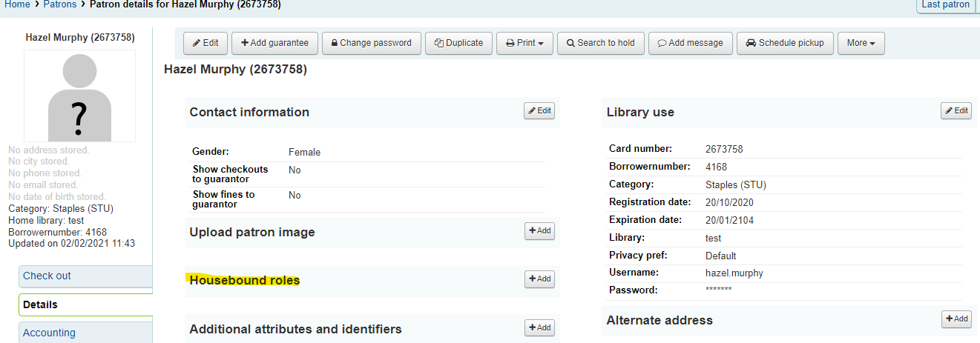
Task: Add an alternate address
Action: (x=956, y=319)
